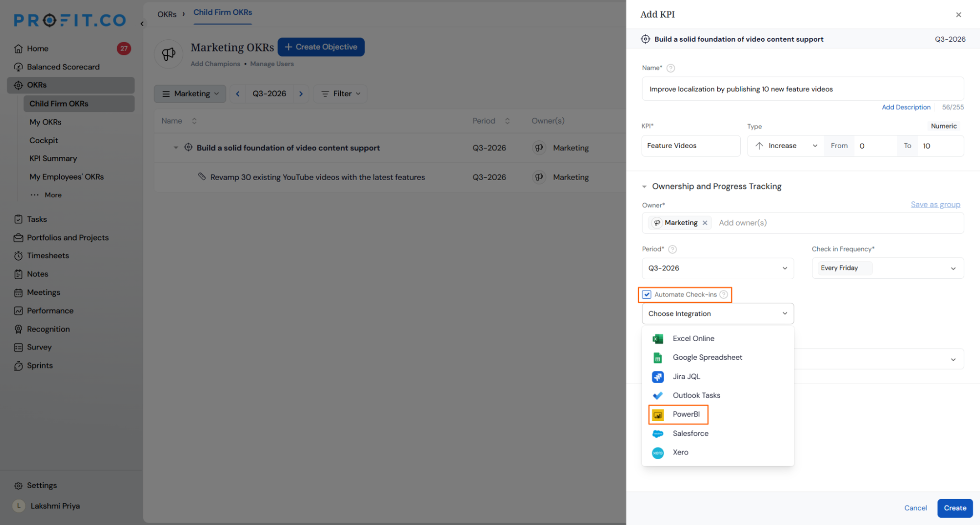The width and height of the screenshot is (980, 525).
Task: Select Excel Online integration
Action: point(718,339)
